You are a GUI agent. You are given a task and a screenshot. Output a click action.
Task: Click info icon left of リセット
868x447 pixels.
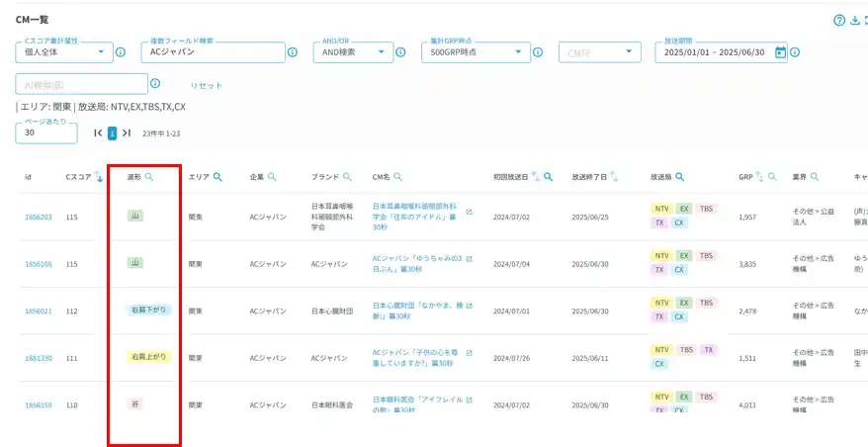155,83
